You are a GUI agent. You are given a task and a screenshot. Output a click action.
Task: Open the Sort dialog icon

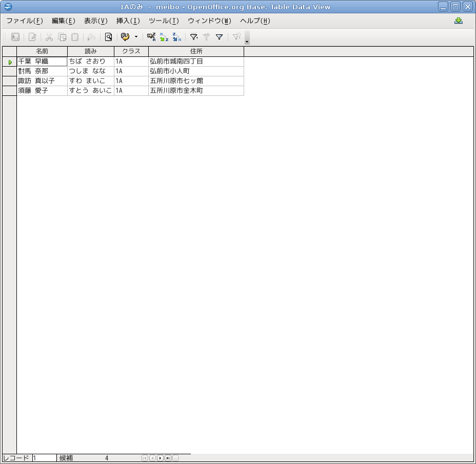click(151, 37)
